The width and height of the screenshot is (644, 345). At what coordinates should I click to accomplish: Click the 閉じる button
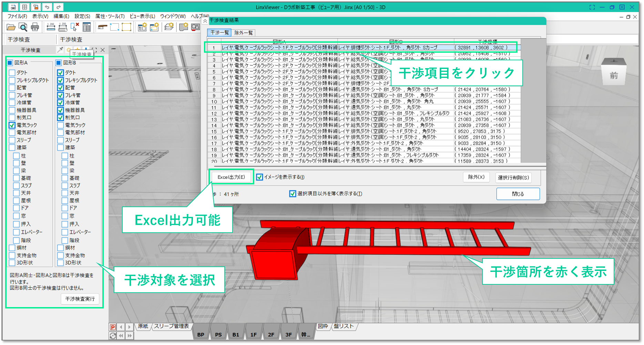[x=518, y=194]
